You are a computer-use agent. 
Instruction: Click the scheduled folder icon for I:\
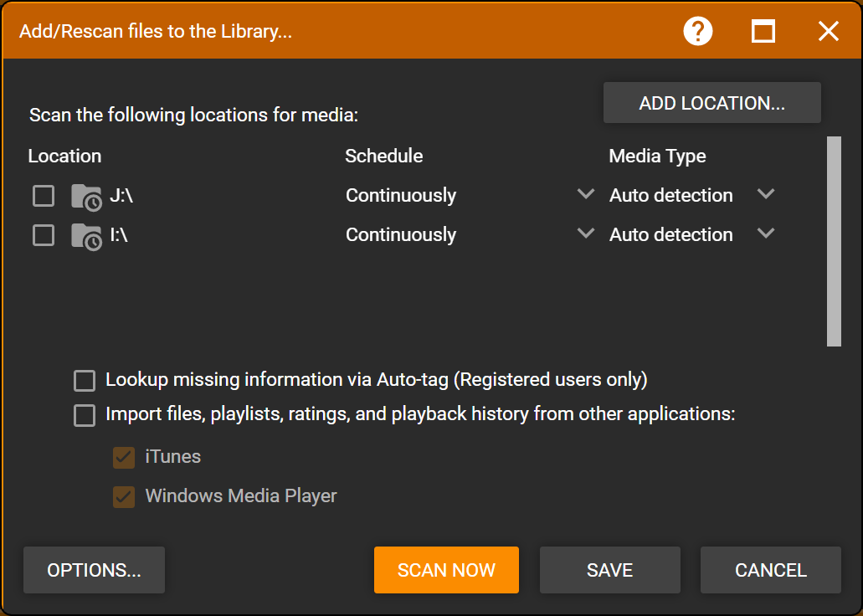86,236
